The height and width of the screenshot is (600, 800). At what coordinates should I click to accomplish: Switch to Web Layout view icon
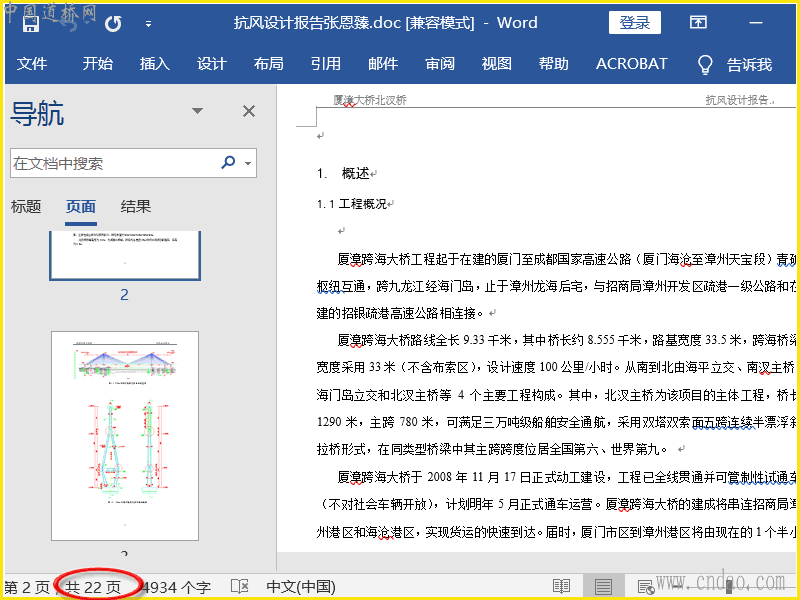(645, 587)
